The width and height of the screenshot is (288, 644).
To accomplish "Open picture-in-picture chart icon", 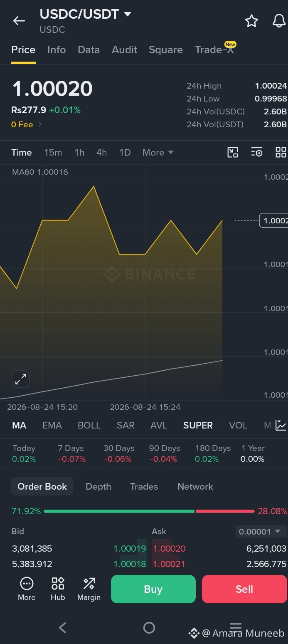I will click(233, 152).
